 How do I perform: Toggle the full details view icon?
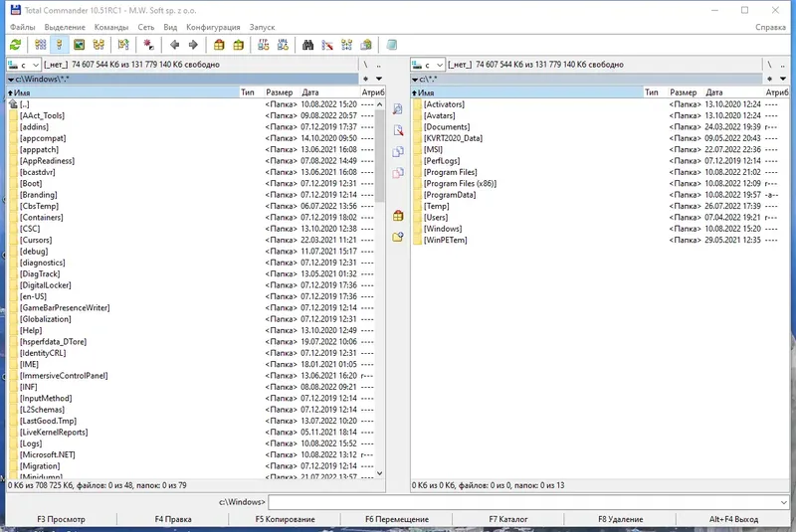(x=60, y=45)
